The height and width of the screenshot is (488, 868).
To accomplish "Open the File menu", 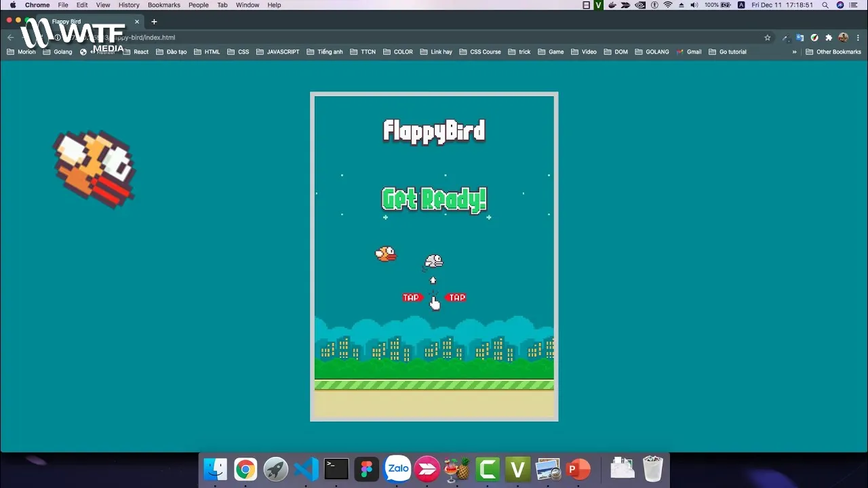I will click(63, 5).
